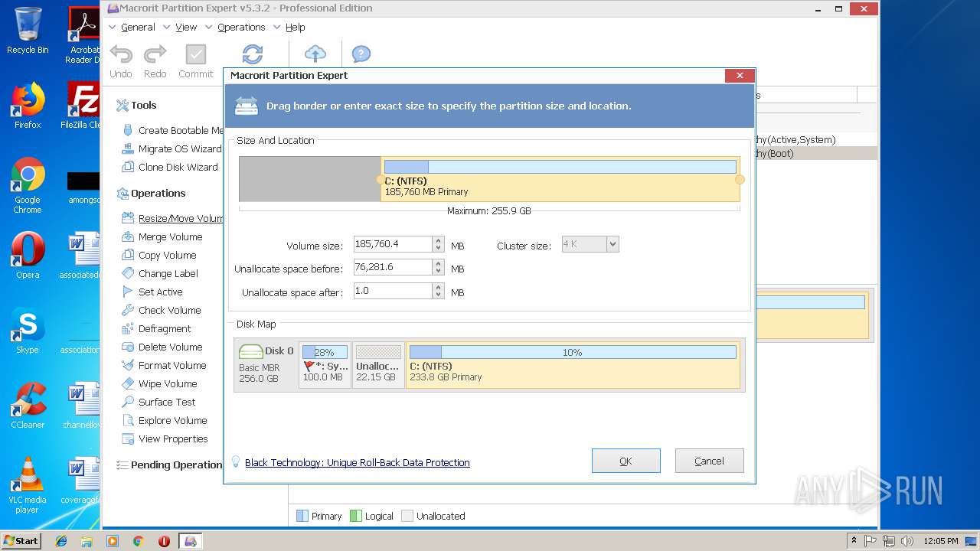Click the cloud upgrade icon
The height and width of the screenshot is (551, 980).
(x=315, y=54)
